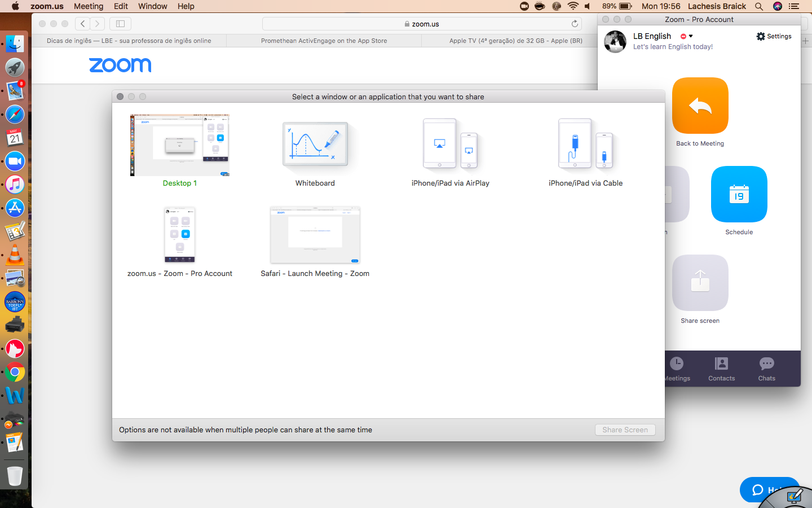Open the Apple TV Safari tab
This screenshot has height=508, width=812.
(515, 41)
